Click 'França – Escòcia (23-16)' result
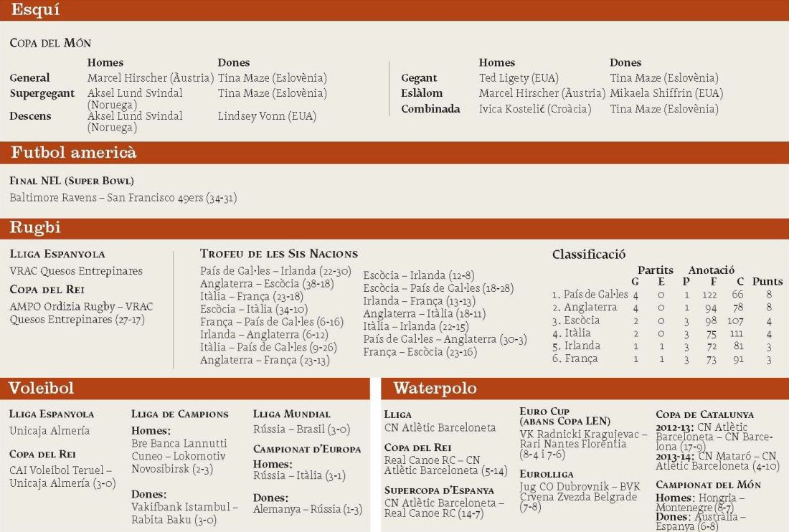Screen dimensions: 789x532 click(x=420, y=352)
